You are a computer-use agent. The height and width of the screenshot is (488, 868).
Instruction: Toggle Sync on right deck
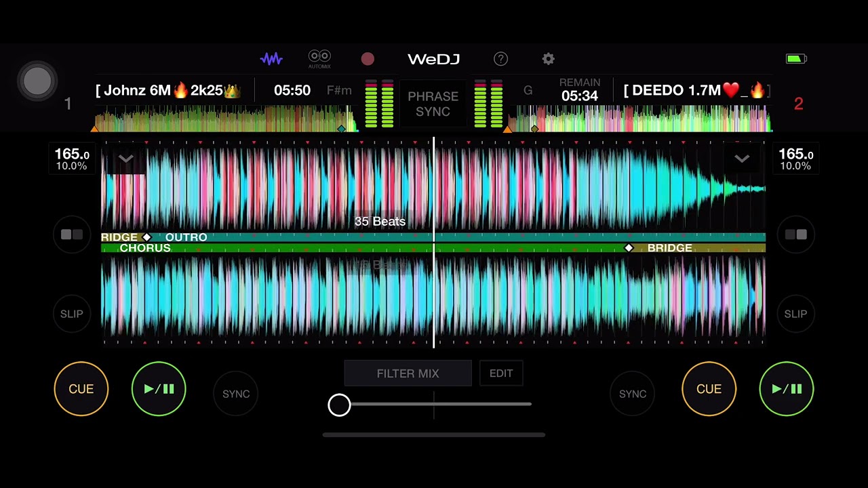tap(632, 394)
